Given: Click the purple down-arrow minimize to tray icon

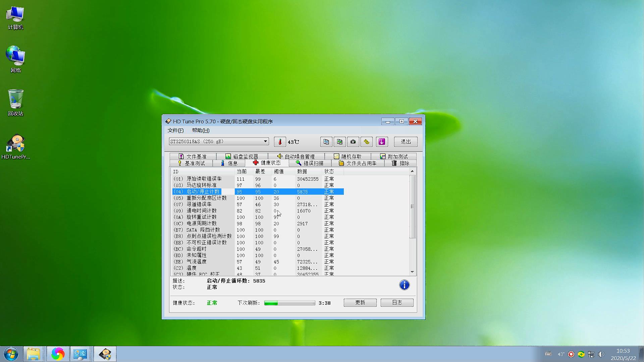Looking at the screenshot, I should [x=382, y=142].
